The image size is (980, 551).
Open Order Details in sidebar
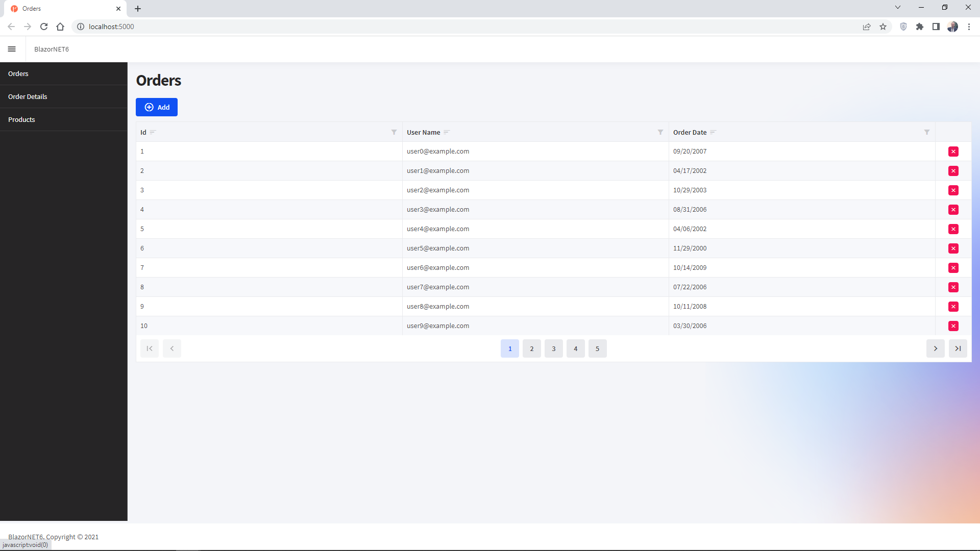[x=28, y=96]
